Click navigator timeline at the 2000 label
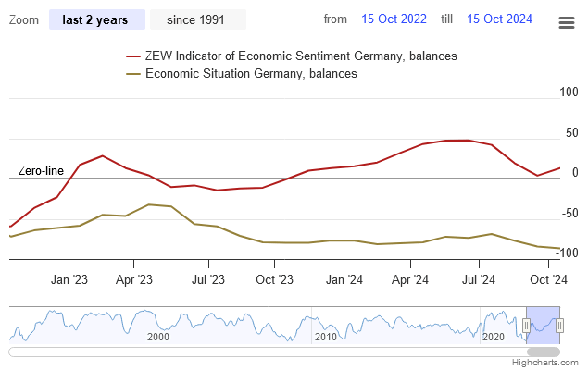 point(158,338)
